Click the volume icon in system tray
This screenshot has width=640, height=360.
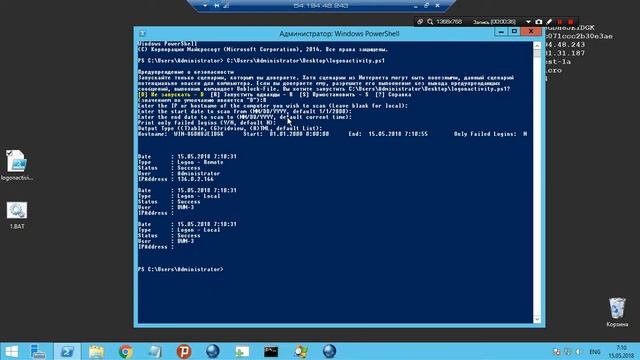pyautogui.click(x=579, y=352)
